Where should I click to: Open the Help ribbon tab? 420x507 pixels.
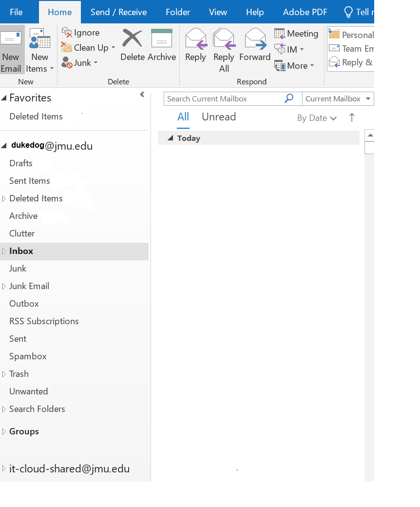click(x=255, y=12)
